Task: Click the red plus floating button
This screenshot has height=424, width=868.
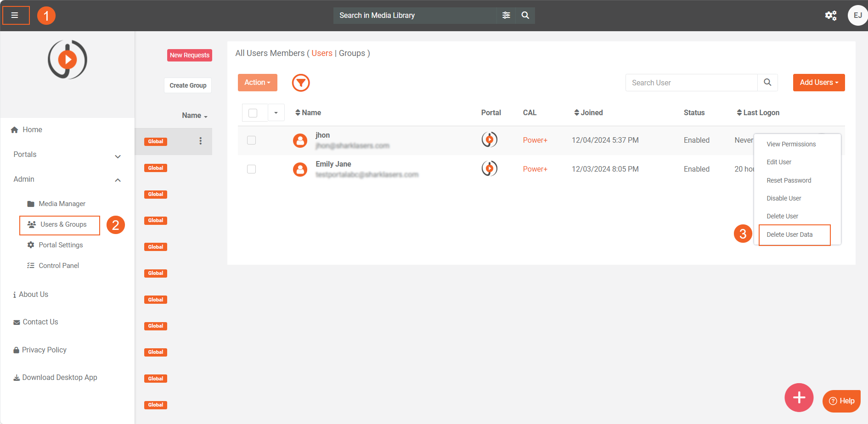Action: tap(799, 397)
